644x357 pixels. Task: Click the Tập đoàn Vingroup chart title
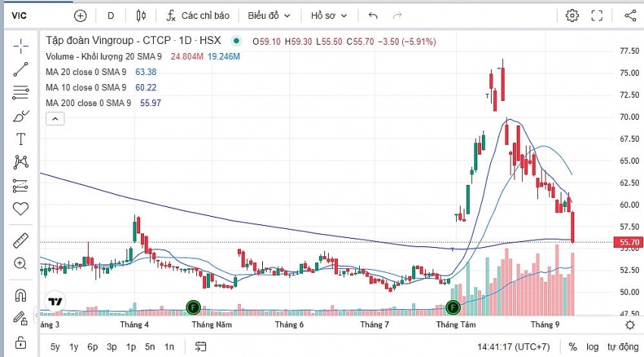133,41
